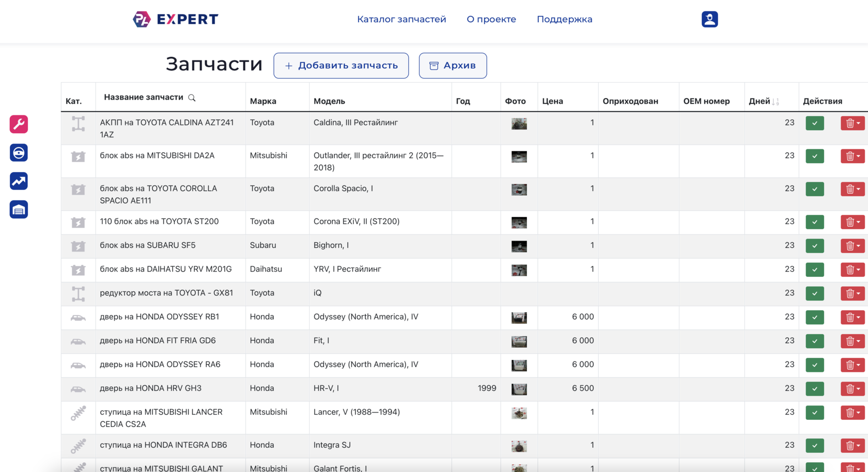Click model cell 'Corona EXiV, II (ST200)'

(x=357, y=222)
